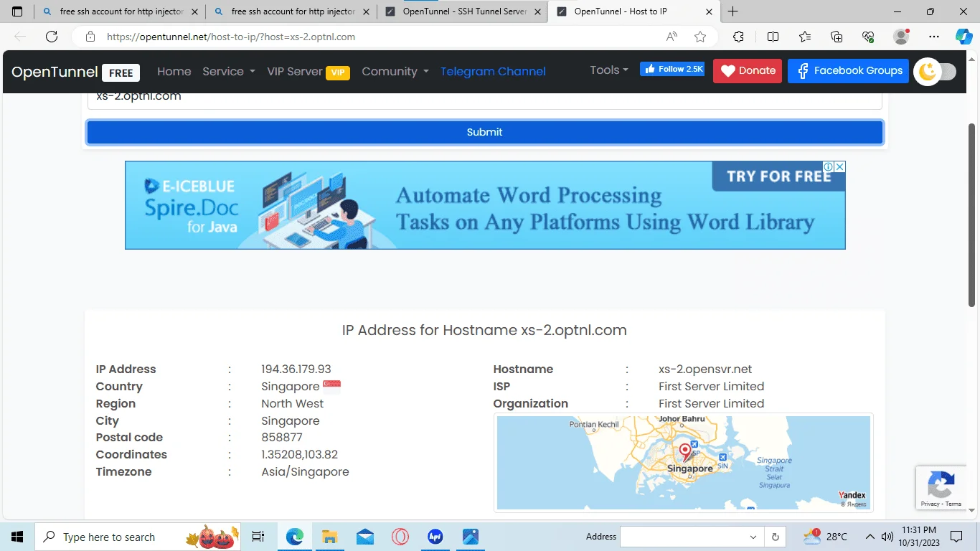The width and height of the screenshot is (980, 551).
Task: Open a new tab with the plus button
Action: pyautogui.click(x=732, y=11)
